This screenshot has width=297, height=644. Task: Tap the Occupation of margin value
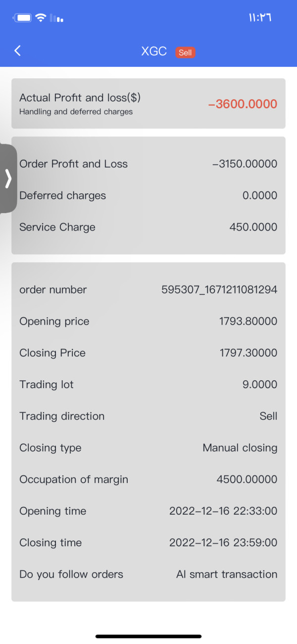coord(247,479)
